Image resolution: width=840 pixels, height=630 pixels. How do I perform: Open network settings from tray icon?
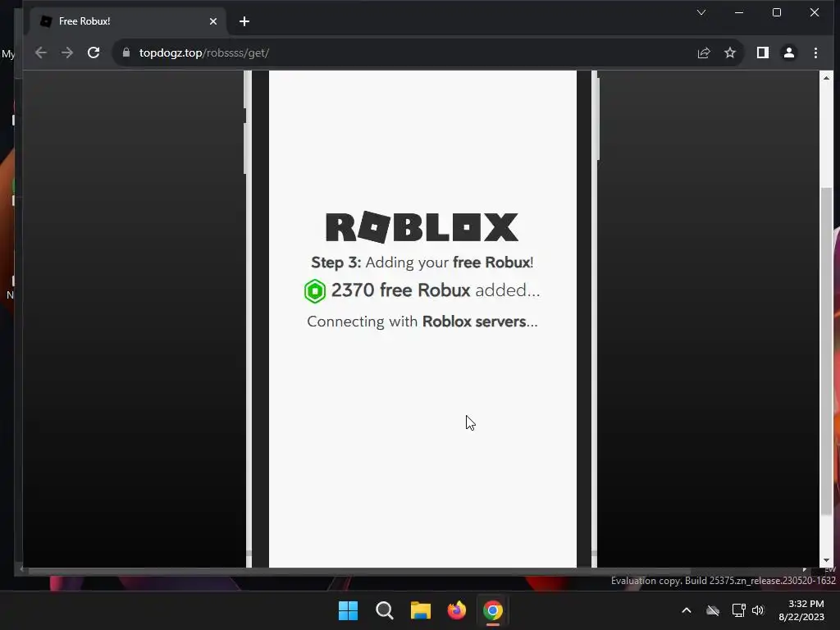(739, 610)
